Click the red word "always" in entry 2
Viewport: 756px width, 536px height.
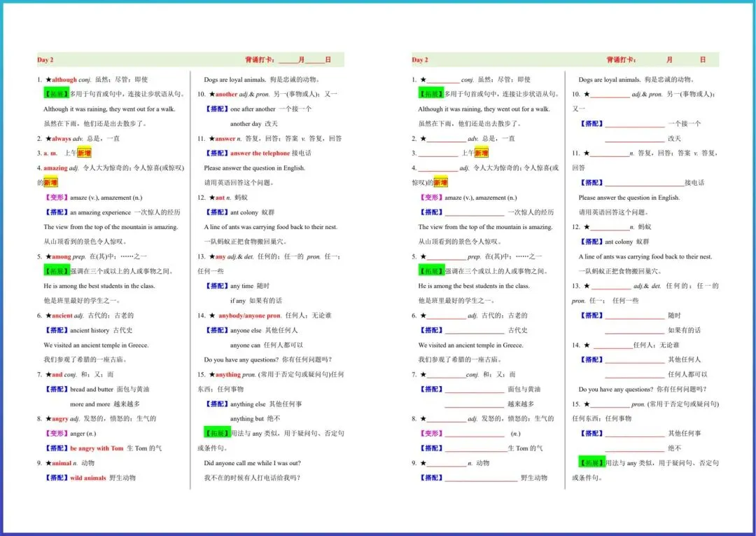[61, 139]
